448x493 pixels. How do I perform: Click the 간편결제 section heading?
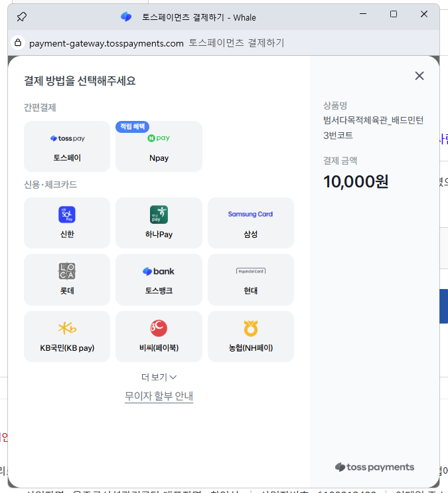point(40,108)
